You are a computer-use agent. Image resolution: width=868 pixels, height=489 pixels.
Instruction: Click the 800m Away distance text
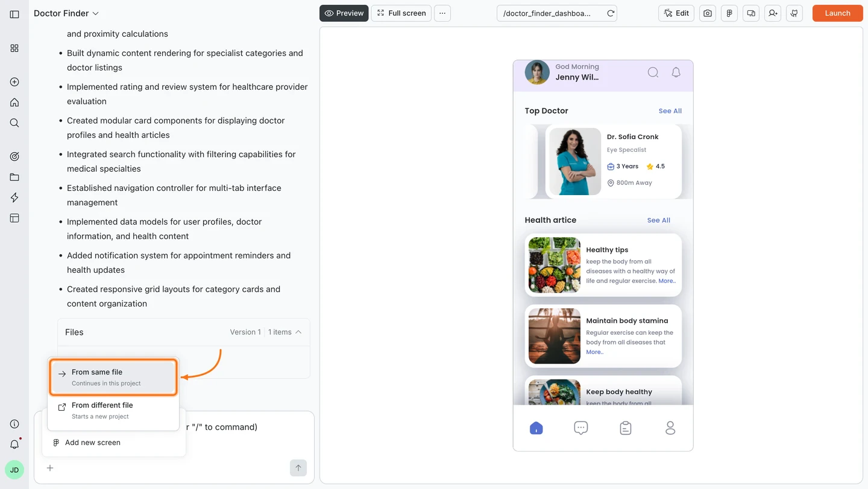(x=634, y=183)
